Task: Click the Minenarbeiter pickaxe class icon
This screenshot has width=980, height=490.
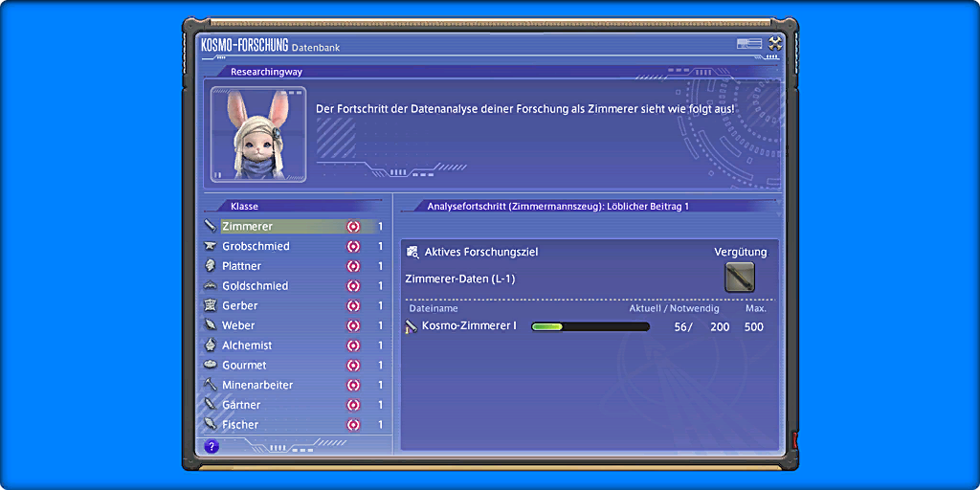Action: click(x=210, y=385)
